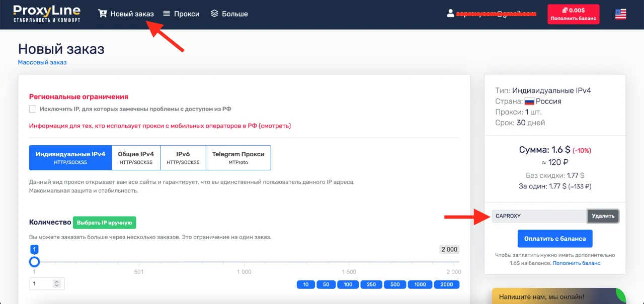Select Telegram Прокси MTProto option
Image resolution: width=644 pixels, height=304 pixels.
tap(238, 158)
